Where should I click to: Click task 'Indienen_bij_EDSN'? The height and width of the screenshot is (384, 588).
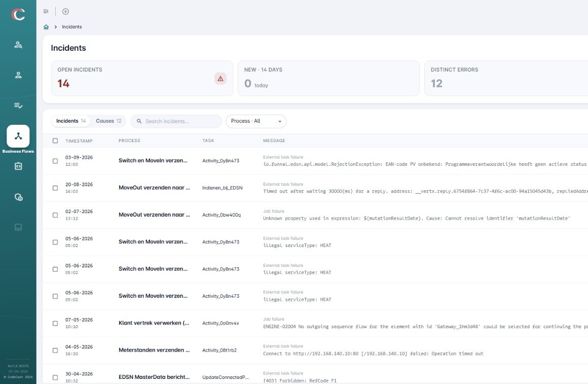(223, 188)
